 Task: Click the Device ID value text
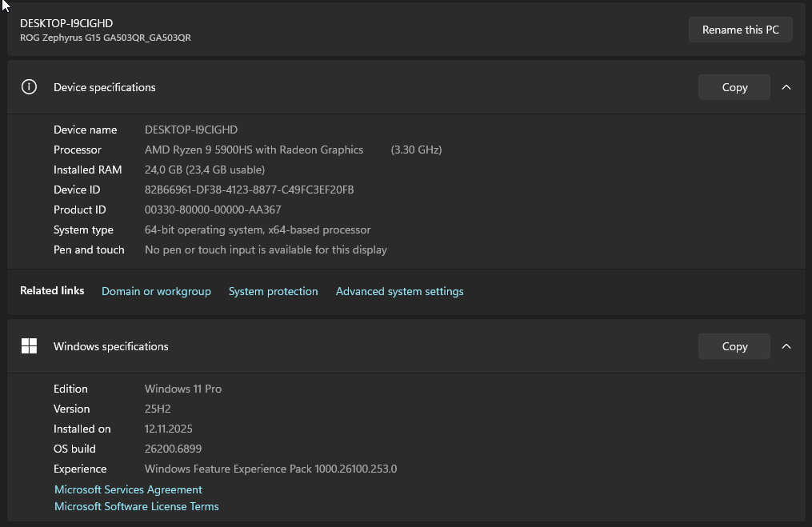249,190
